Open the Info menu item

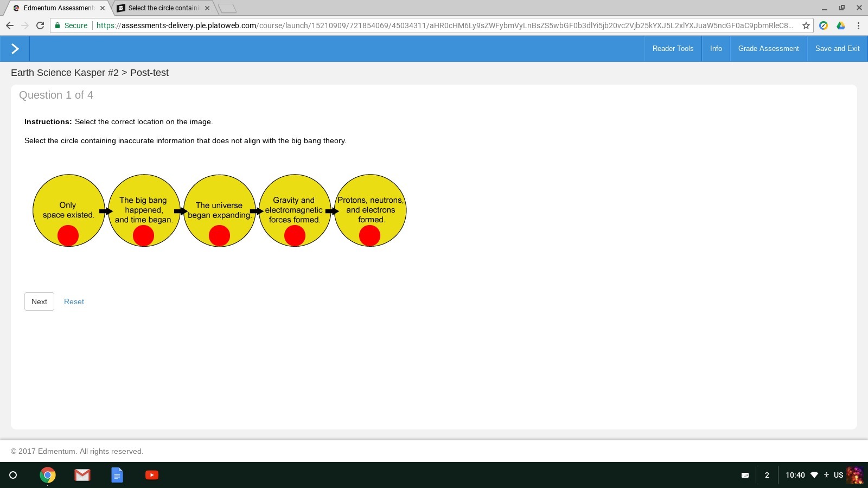[716, 49]
